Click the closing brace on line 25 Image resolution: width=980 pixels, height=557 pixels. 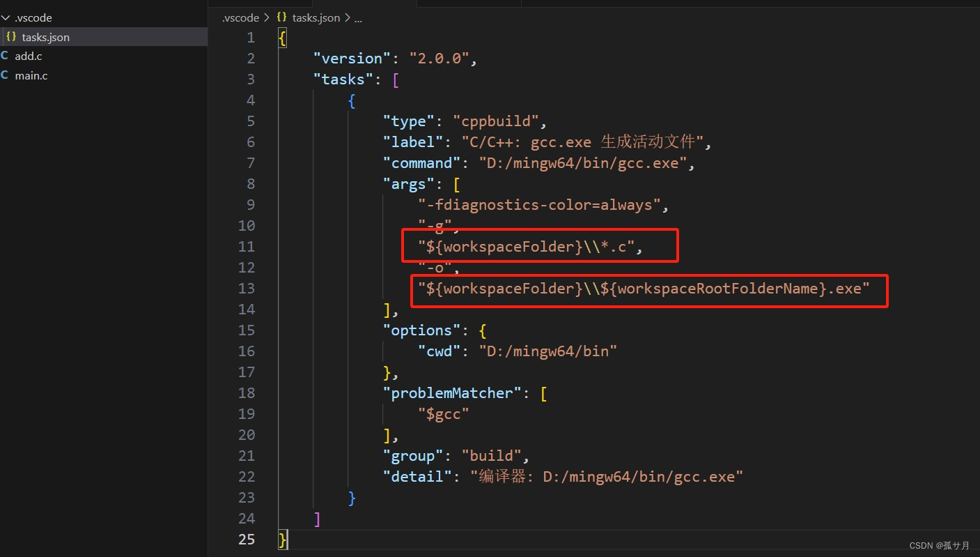[x=282, y=540]
